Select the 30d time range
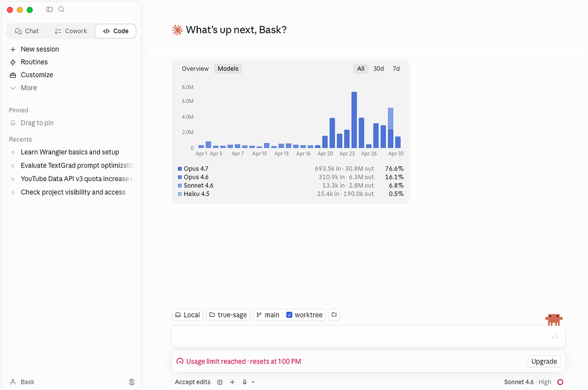Screen dimensions: 588x390 378,69
